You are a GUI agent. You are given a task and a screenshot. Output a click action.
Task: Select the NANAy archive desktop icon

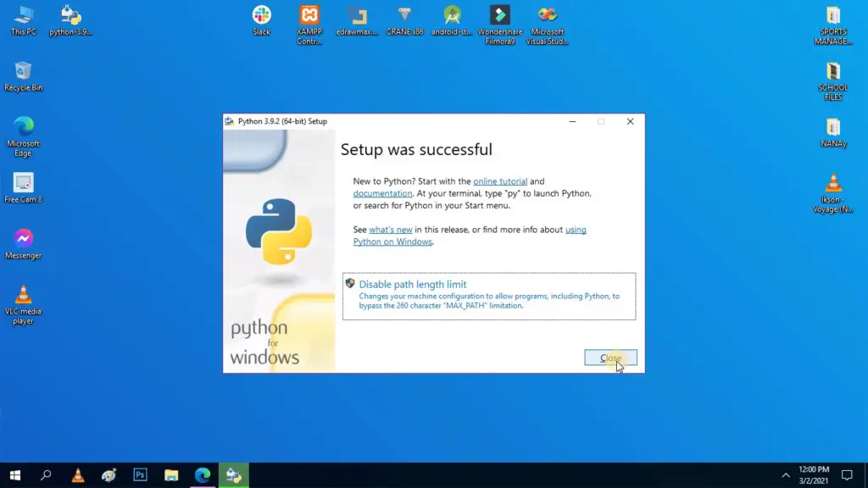pyautogui.click(x=833, y=133)
